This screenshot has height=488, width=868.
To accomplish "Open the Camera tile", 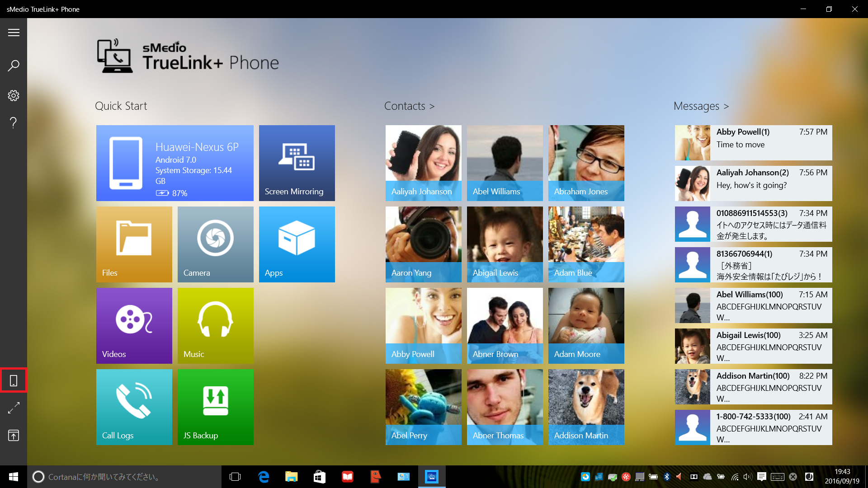I will tap(216, 244).
